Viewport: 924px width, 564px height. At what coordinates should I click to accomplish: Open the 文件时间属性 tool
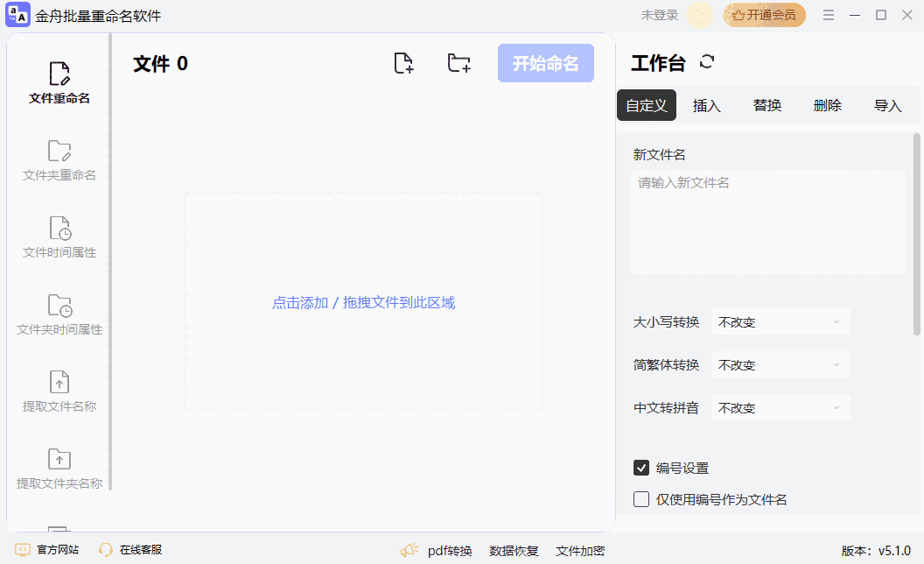(58, 236)
